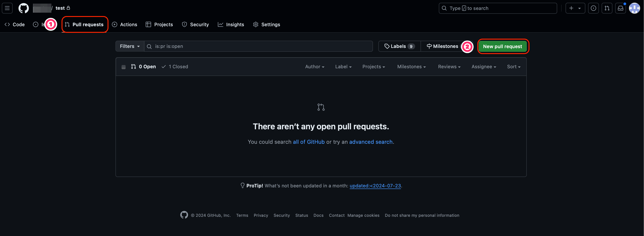Image resolution: width=644 pixels, height=236 pixels.
Task: Open the header issues icon
Action: 593,8
